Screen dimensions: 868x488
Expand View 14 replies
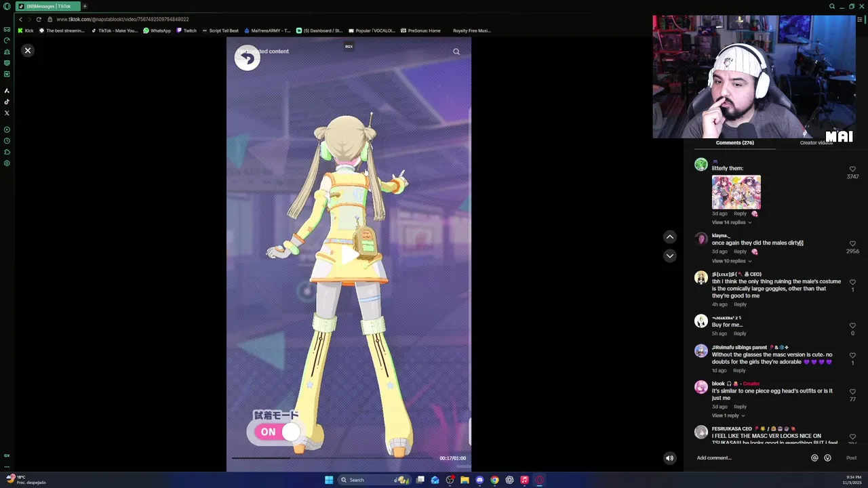click(x=731, y=222)
